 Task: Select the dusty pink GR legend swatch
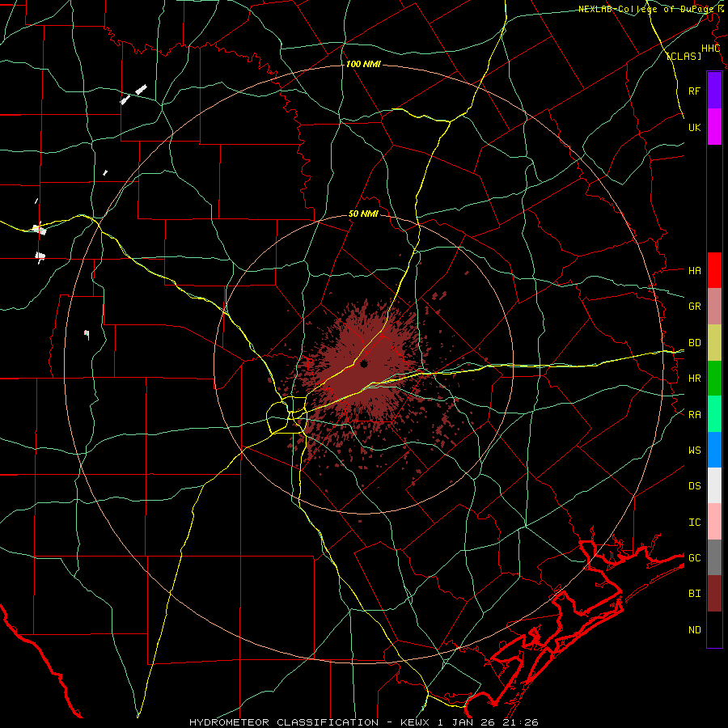(x=714, y=307)
